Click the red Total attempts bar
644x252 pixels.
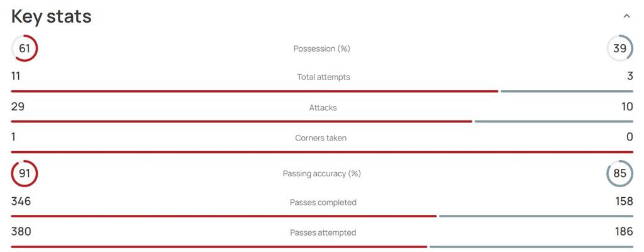[x=255, y=91]
